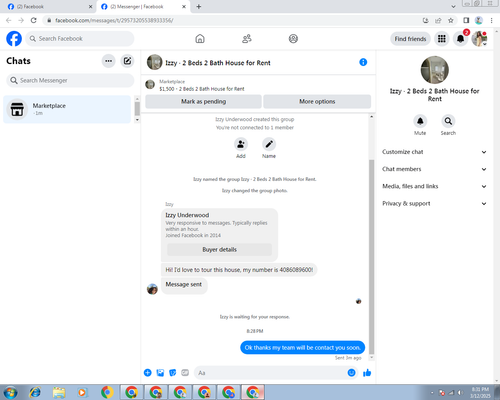Click Find friends button
Viewport: 500px width, 400px height.
click(x=410, y=39)
